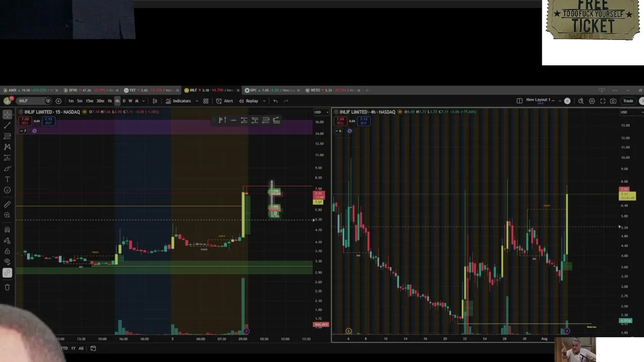This screenshot has width=644, height=362.
Task: Start bar Replay mode
Action: point(249,101)
